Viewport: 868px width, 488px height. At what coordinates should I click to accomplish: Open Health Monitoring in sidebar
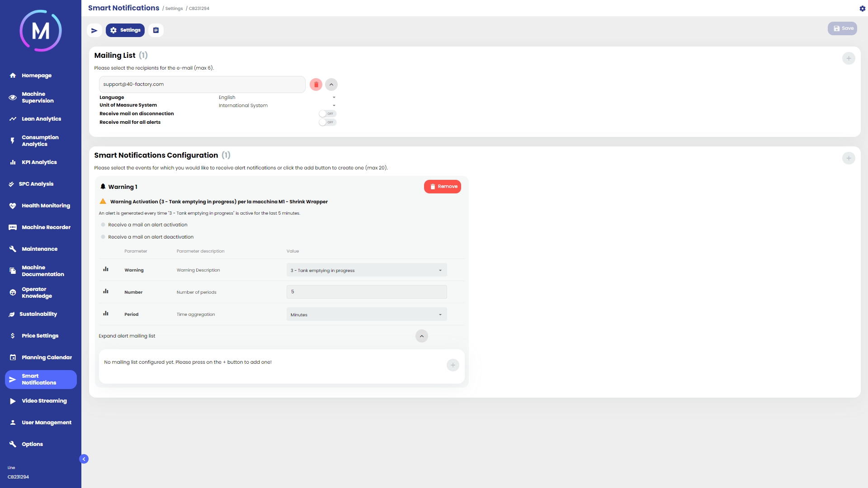click(x=46, y=206)
